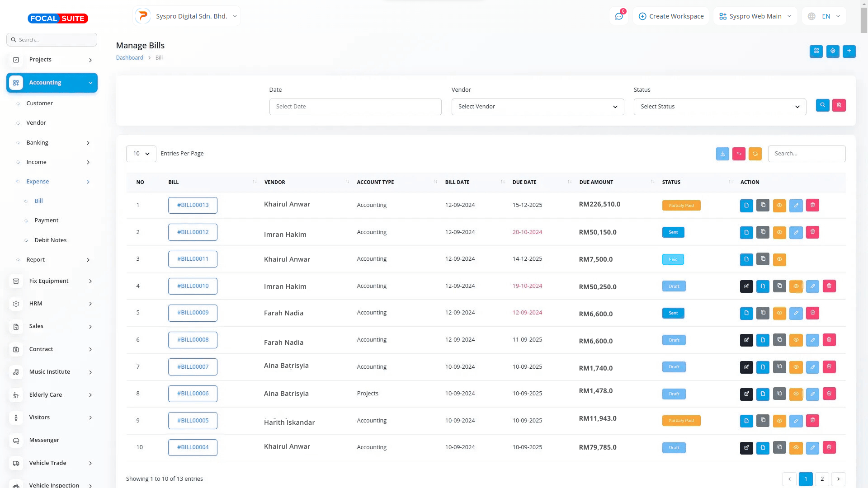
Task: Go to page 2 of bills
Action: tap(822, 479)
